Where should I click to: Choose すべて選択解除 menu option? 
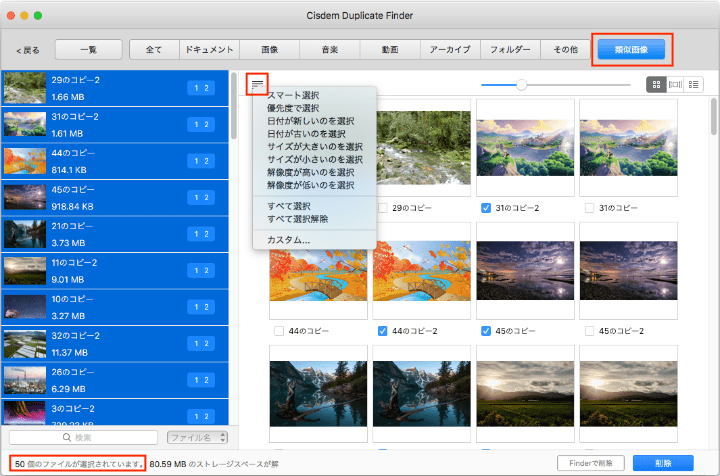tap(298, 219)
